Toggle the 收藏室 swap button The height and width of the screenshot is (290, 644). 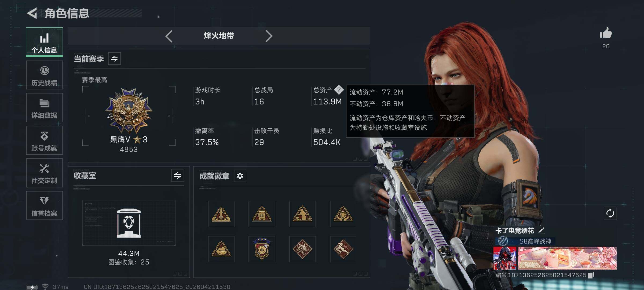[x=177, y=176]
